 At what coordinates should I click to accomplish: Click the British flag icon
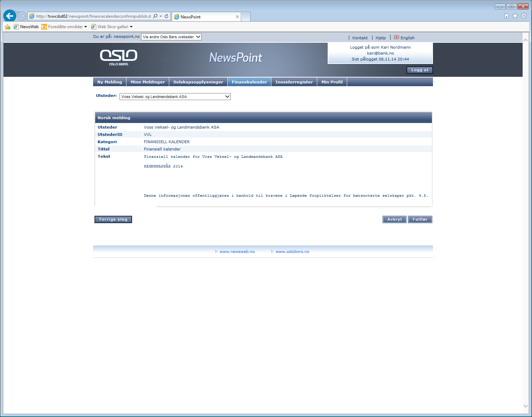coord(396,37)
